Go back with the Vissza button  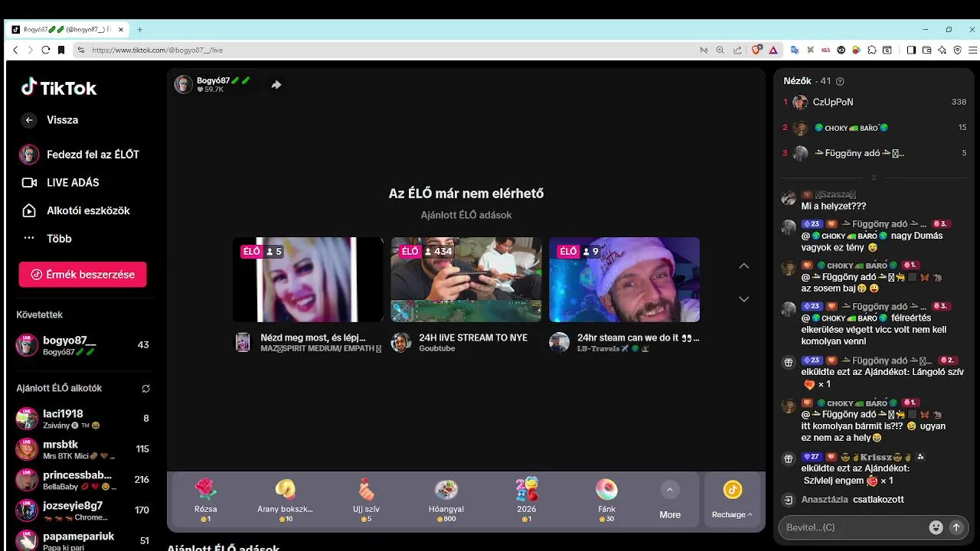[50, 120]
